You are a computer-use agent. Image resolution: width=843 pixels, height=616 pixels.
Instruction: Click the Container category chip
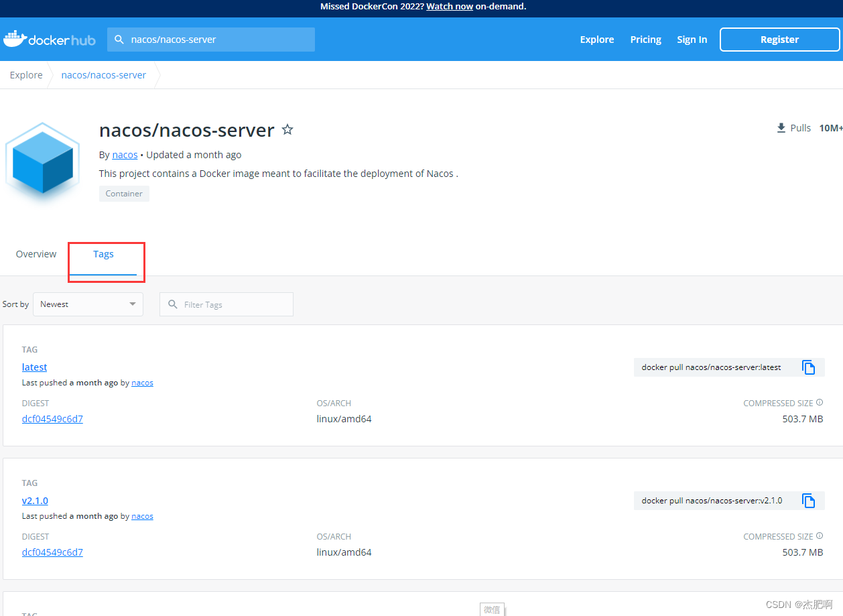click(x=124, y=194)
